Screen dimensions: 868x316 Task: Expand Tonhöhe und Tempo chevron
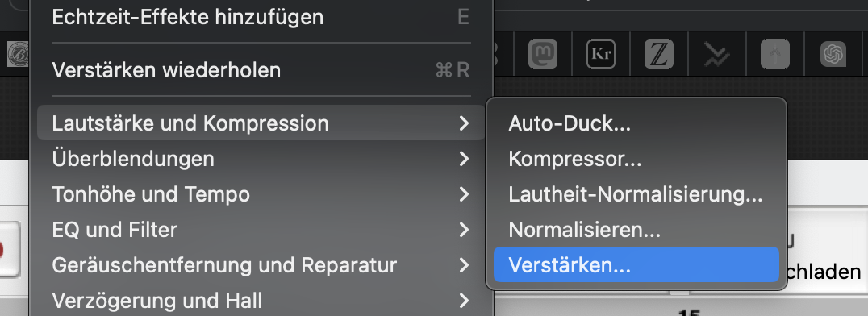point(464,194)
